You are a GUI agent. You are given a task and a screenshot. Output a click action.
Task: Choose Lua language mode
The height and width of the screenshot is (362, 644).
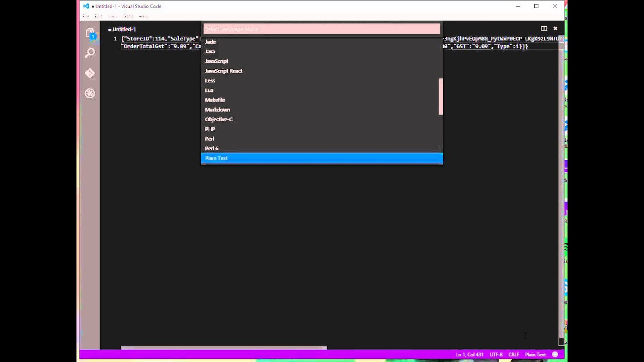coord(321,90)
